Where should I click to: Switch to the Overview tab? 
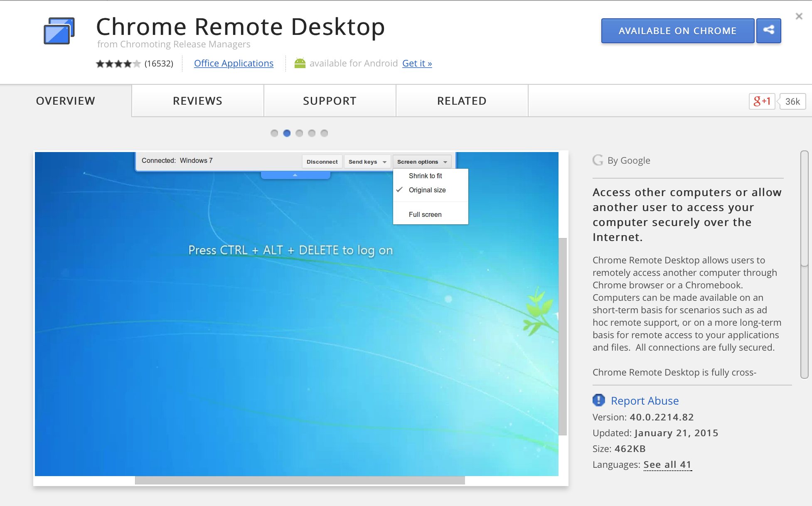[66, 101]
